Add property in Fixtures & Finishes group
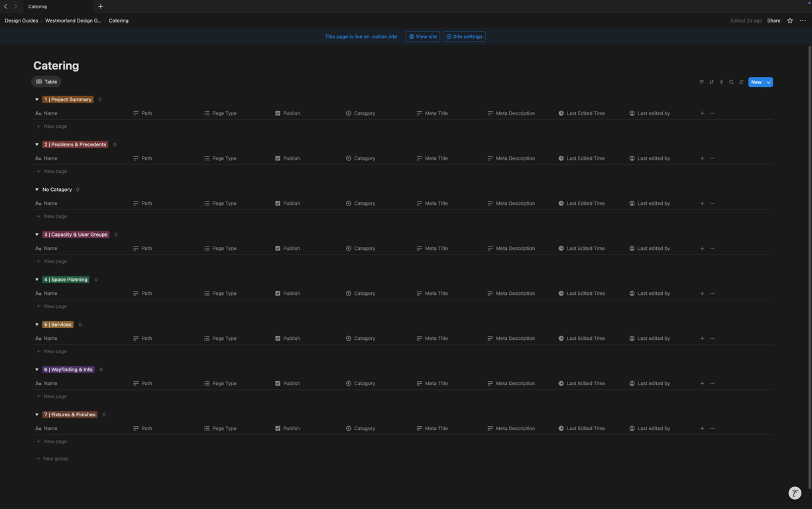 coord(702,429)
